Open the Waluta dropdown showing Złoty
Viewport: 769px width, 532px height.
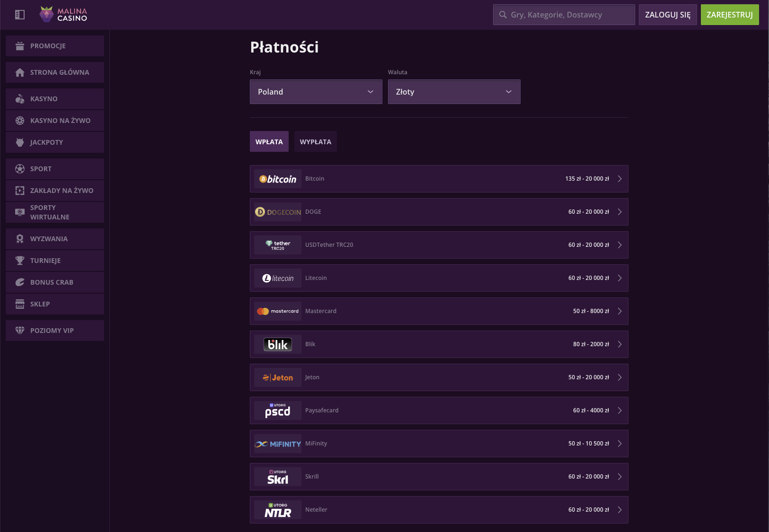(454, 92)
